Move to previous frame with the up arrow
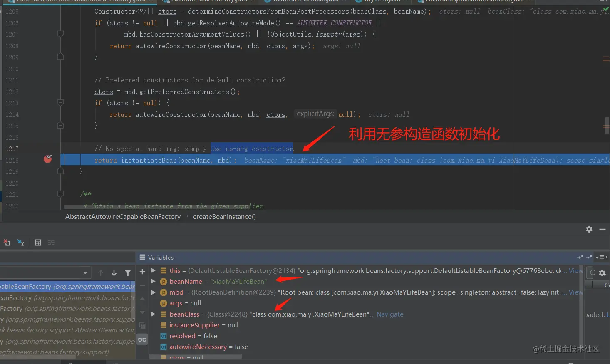Image resolution: width=610 pixels, height=364 pixels. (x=101, y=273)
